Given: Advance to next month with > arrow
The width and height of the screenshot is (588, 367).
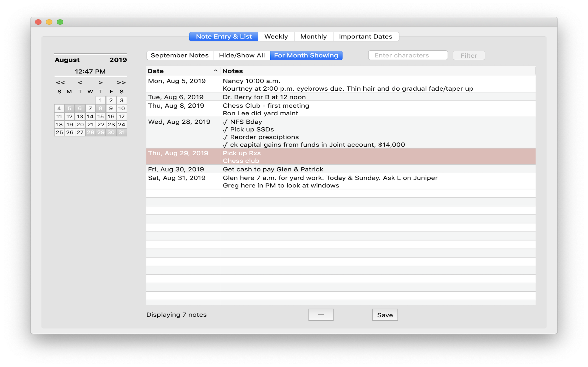Looking at the screenshot, I should coord(100,83).
